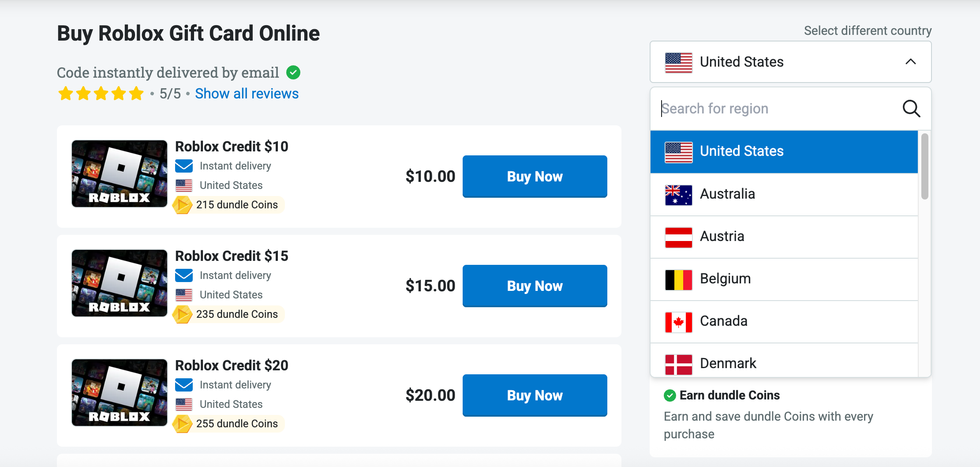The height and width of the screenshot is (467, 980).
Task: Open the Roblox Credit $15 card thumbnail
Action: [120, 283]
